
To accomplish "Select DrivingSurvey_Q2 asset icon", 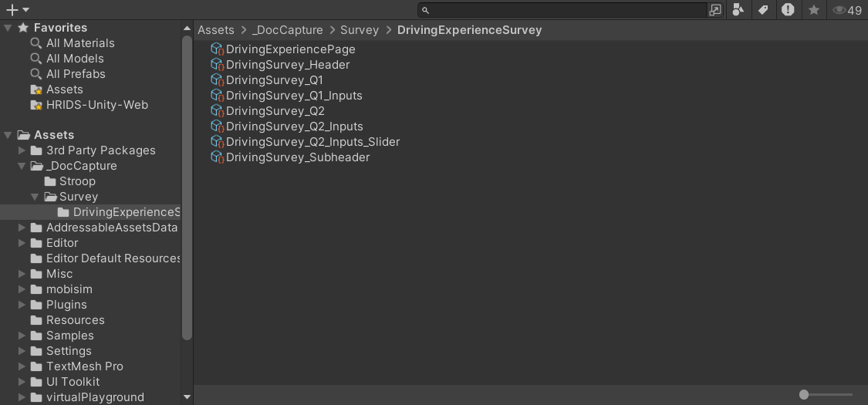I will pos(218,112).
